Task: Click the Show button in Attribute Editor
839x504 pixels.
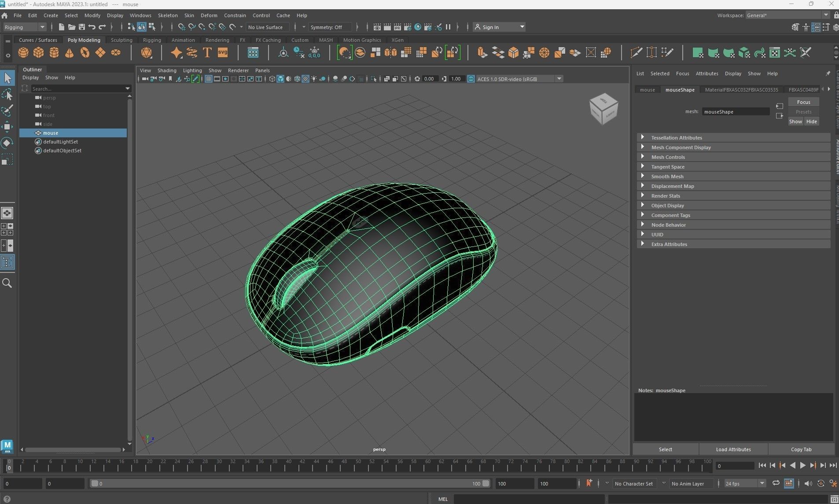Action: coord(795,121)
